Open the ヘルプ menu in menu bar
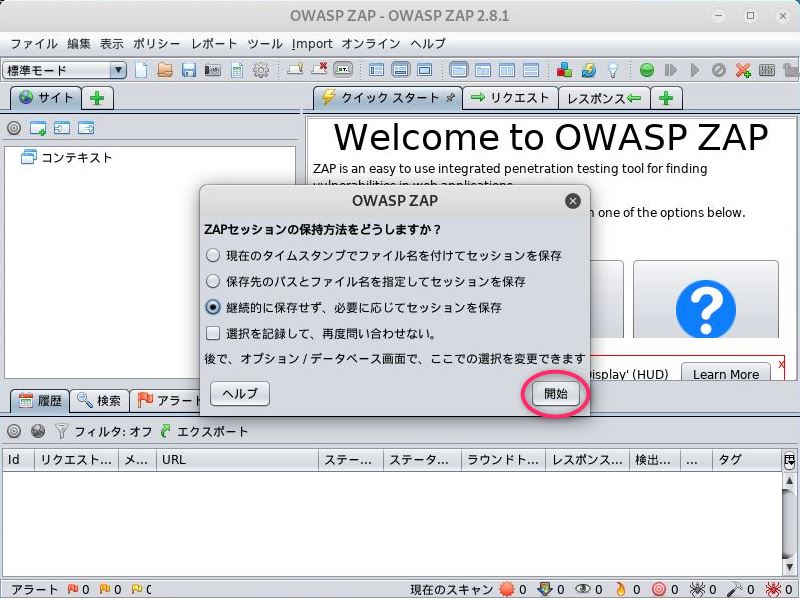 [x=428, y=44]
